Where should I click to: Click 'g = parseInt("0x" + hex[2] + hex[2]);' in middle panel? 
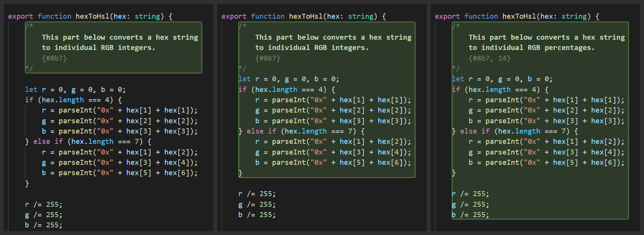[x=333, y=110]
